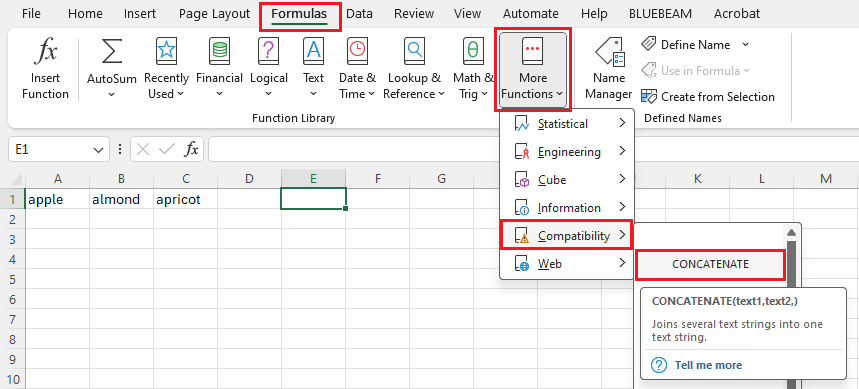Switch to the Page Layout tab
This screenshot has height=389, width=859.
[x=214, y=14]
